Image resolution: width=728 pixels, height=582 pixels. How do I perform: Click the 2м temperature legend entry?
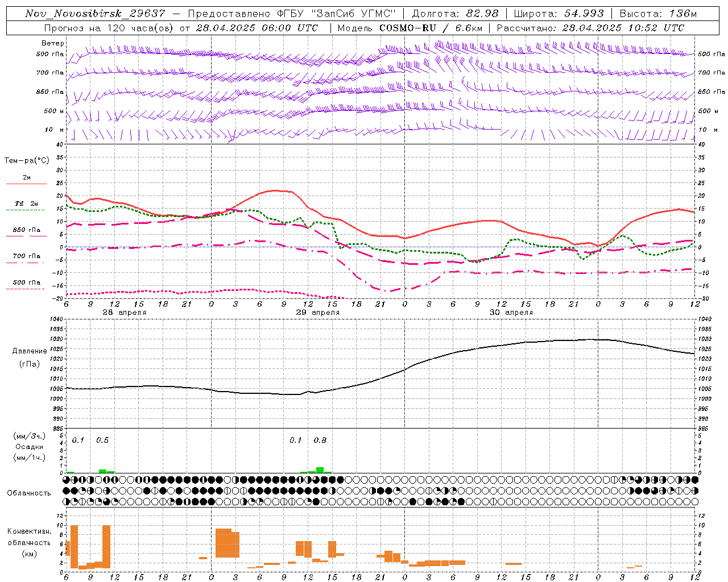[x=27, y=178]
